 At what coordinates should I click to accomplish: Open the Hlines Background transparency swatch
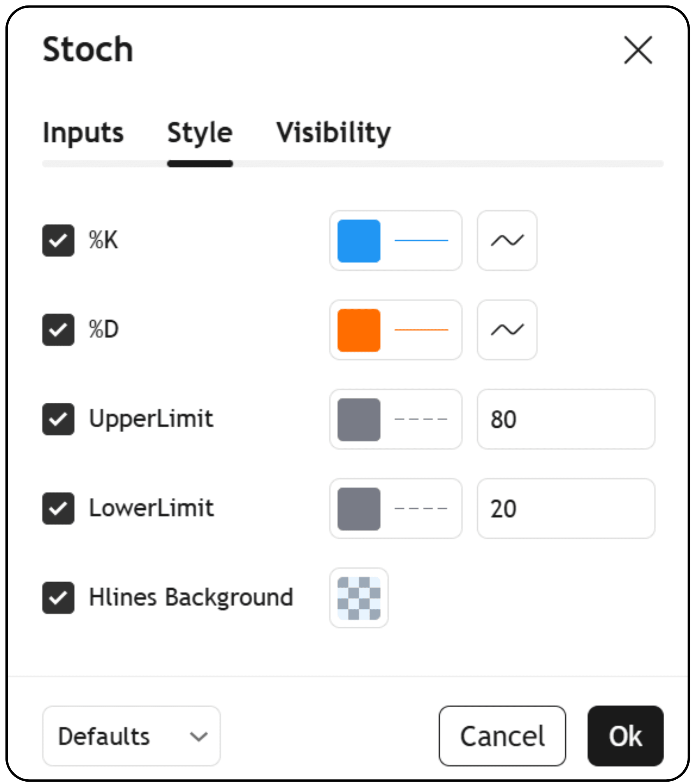click(359, 598)
